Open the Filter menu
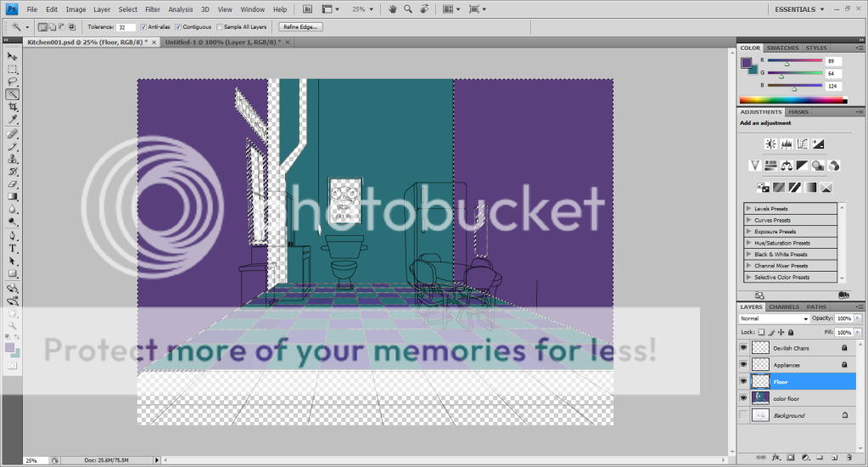The height and width of the screenshot is (467, 868). pos(152,9)
